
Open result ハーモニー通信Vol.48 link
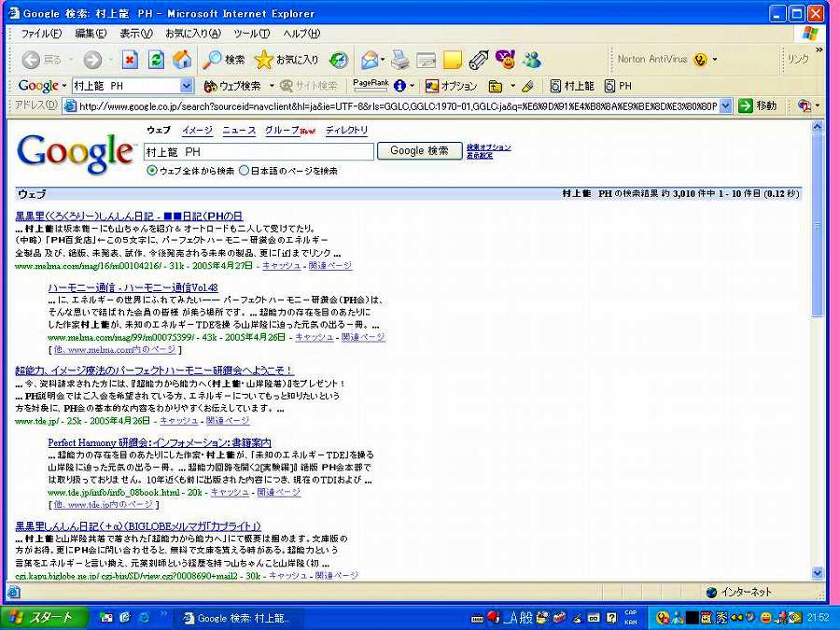[133, 287]
